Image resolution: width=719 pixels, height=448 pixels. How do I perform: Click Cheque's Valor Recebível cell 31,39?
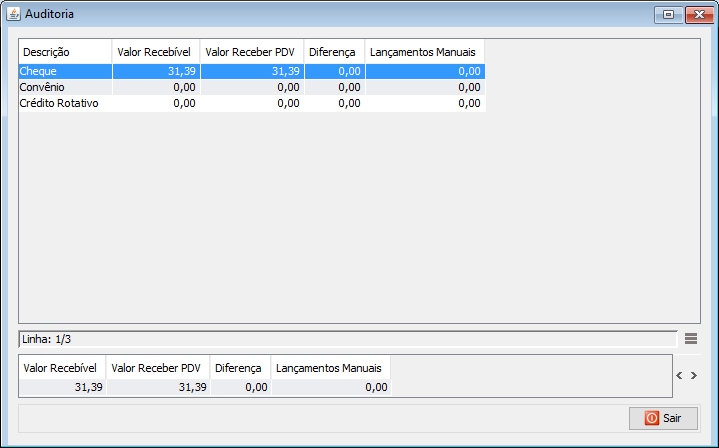pos(155,72)
